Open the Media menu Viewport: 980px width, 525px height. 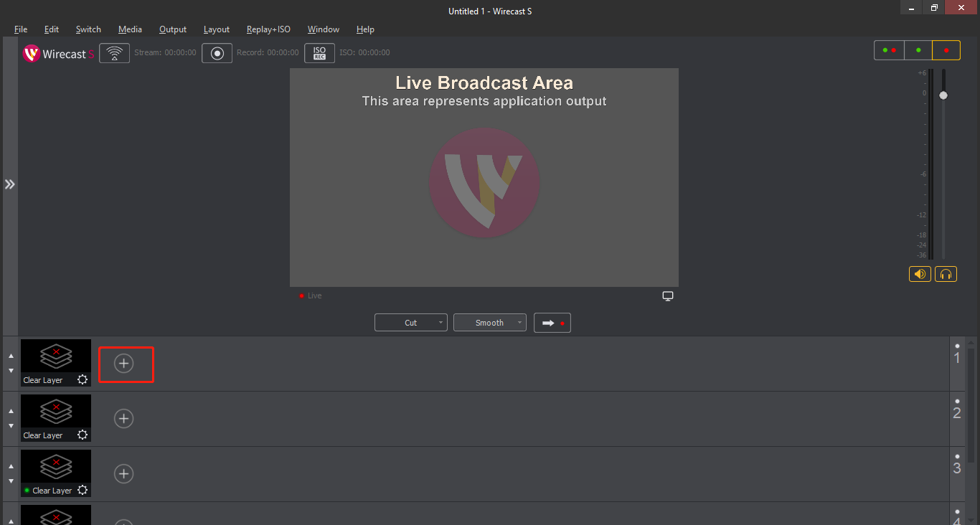click(130, 29)
